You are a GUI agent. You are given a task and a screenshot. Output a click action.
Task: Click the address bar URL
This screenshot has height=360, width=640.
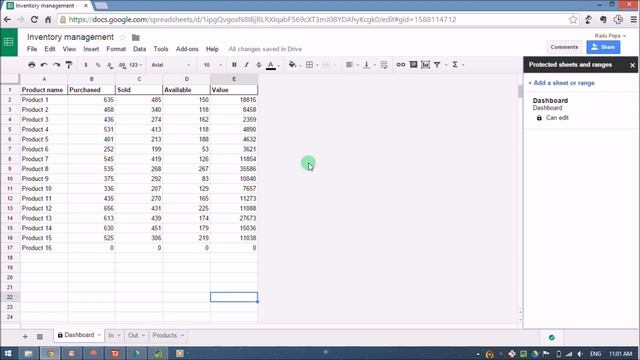tap(262, 19)
